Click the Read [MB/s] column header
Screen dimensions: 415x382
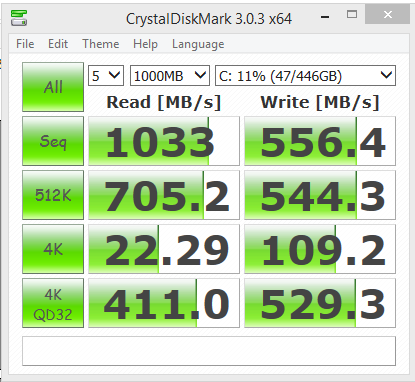coord(164,102)
